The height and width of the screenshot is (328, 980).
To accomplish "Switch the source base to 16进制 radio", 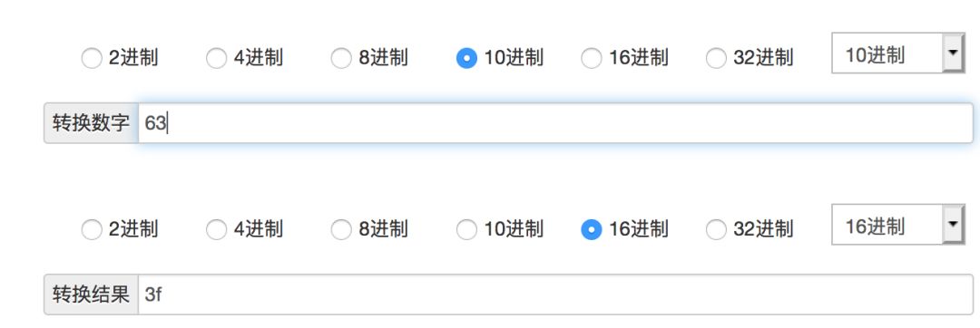I will [x=592, y=59].
